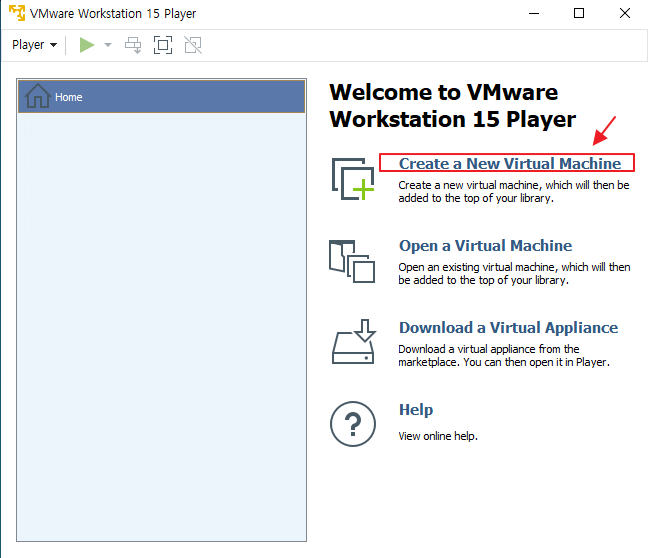Image resolution: width=648 pixels, height=558 pixels.
Task: Click Open a Virtual Machine link
Action: point(485,246)
